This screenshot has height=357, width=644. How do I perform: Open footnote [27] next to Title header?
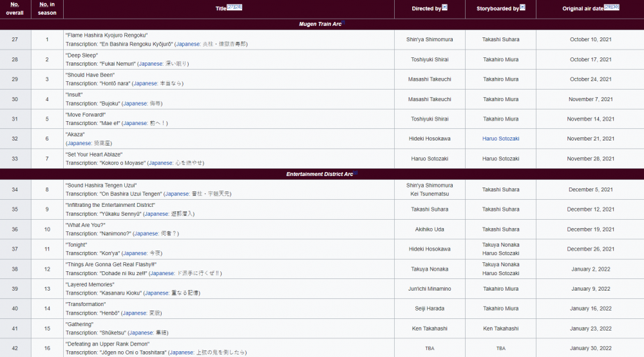pyautogui.click(x=230, y=7)
